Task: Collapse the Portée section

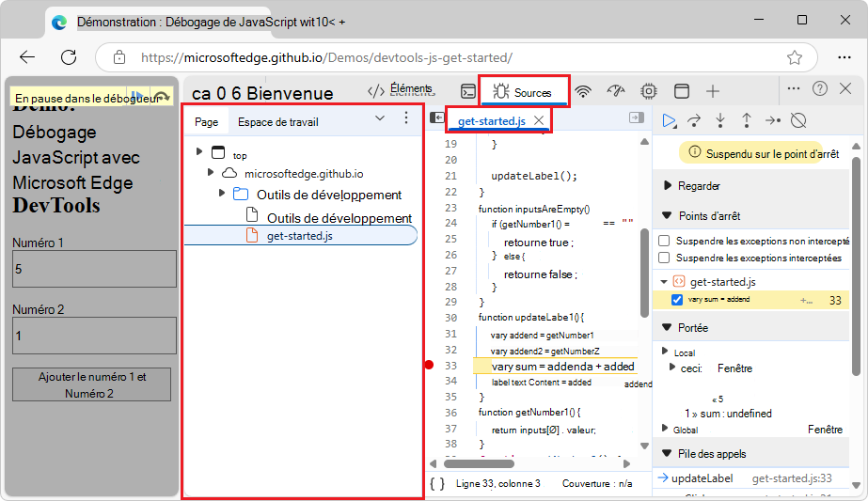Action: click(x=667, y=328)
